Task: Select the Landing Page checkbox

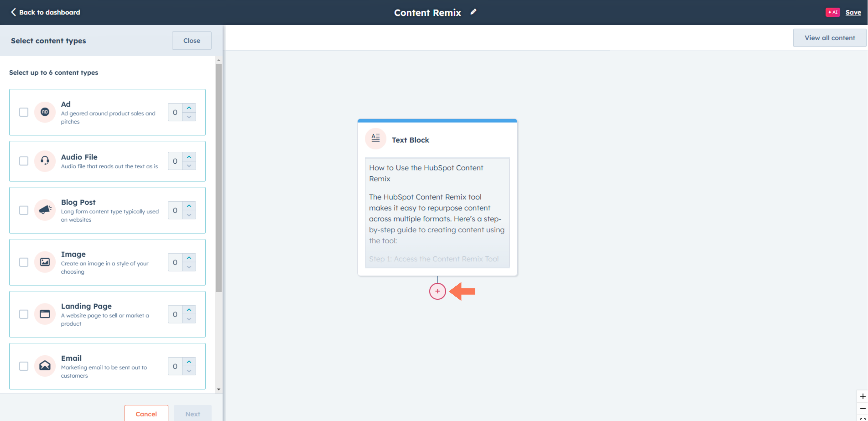Action: [x=24, y=314]
